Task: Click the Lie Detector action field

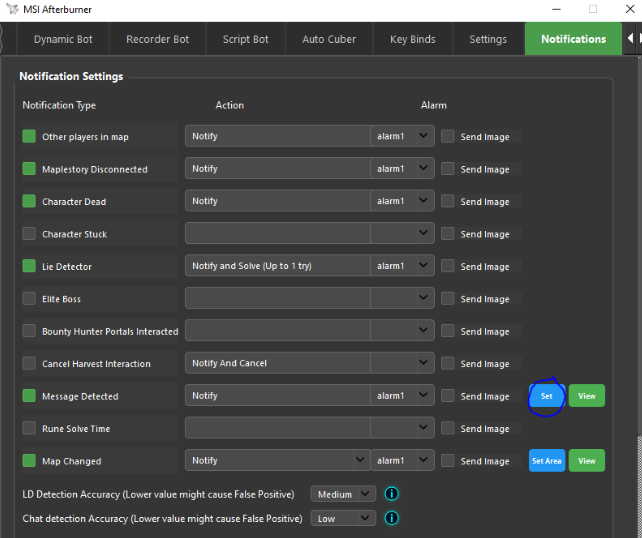Action: (277, 266)
